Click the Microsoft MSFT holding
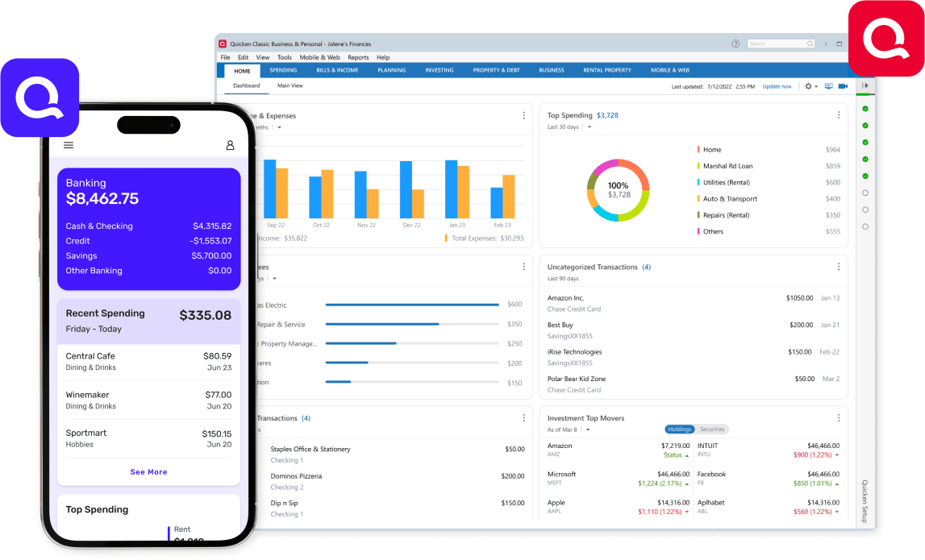 [x=619, y=478]
